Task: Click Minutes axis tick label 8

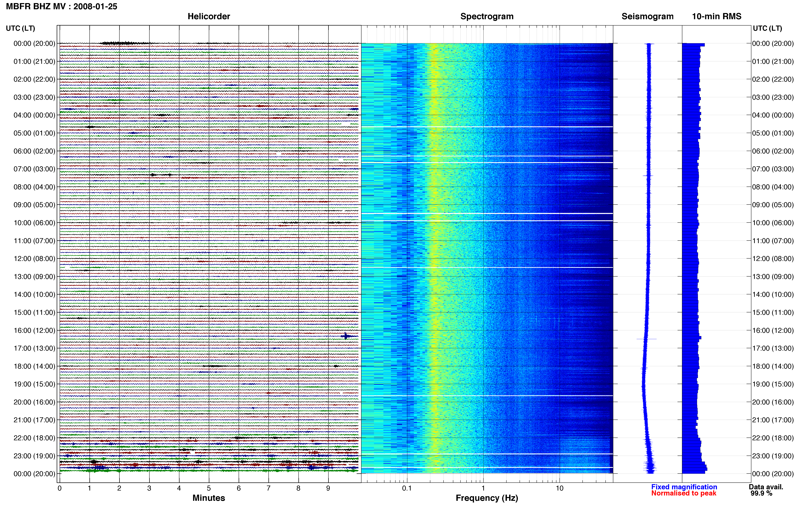Action: click(298, 488)
